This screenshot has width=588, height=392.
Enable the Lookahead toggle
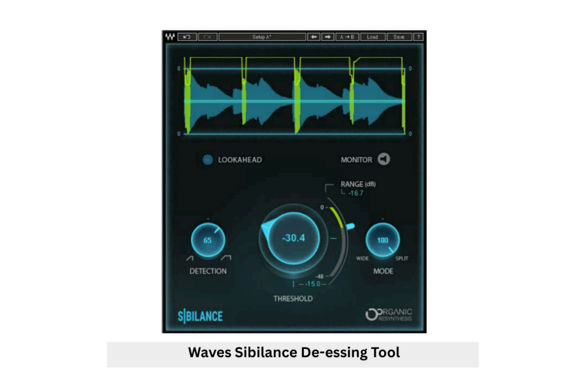click(x=207, y=160)
